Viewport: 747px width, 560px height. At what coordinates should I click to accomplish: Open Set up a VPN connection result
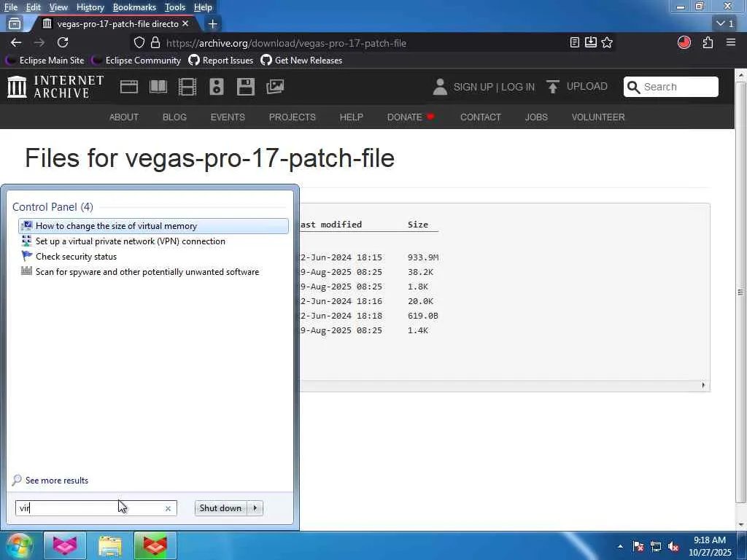pyautogui.click(x=153, y=241)
